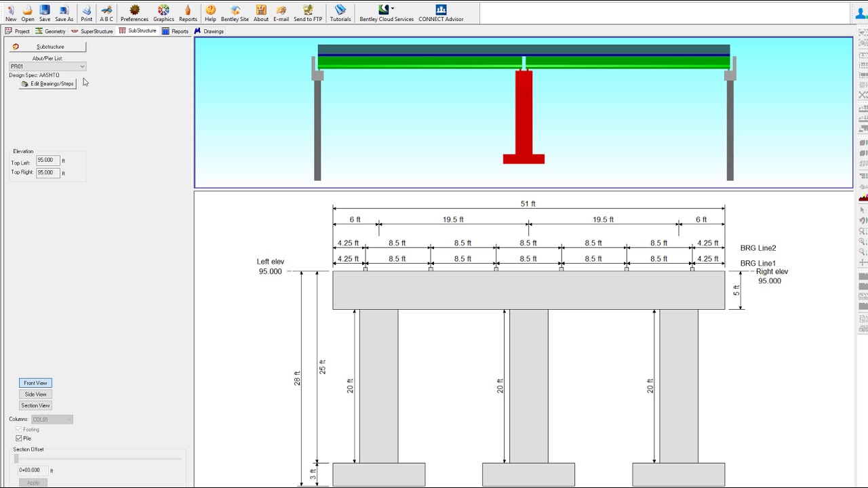This screenshot has height=488, width=868.
Task: Click the About icon
Action: 261,13
